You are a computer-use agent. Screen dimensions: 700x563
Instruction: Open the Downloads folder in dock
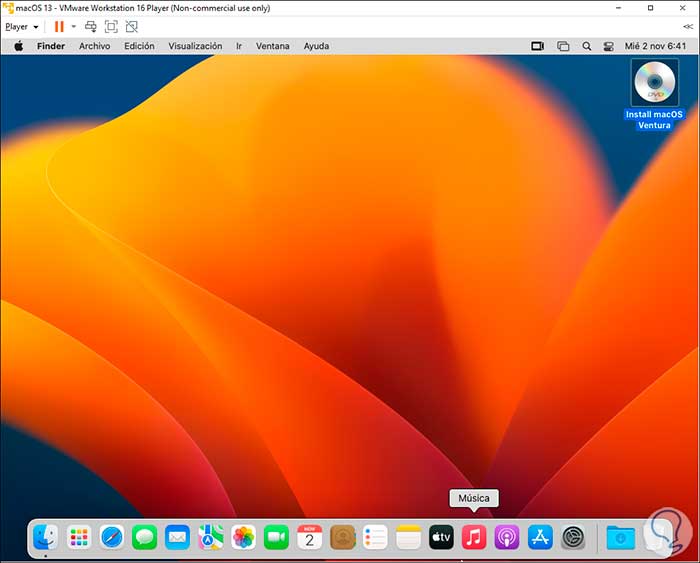point(621,537)
